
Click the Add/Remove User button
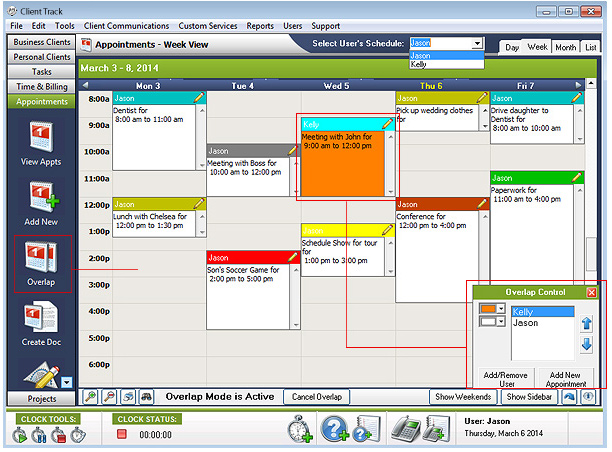point(506,379)
